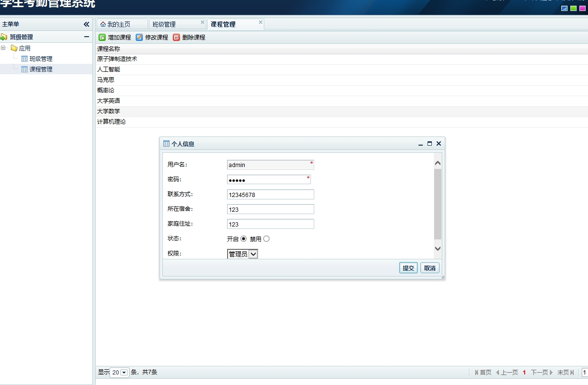Click the 删除课程 delete icon
Screen dimensions: 588x385
(x=176, y=37)
